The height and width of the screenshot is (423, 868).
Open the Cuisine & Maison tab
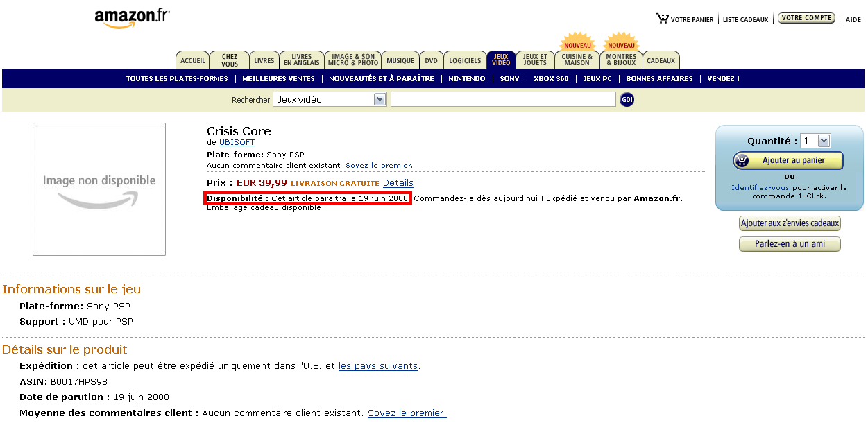[577, 60]
